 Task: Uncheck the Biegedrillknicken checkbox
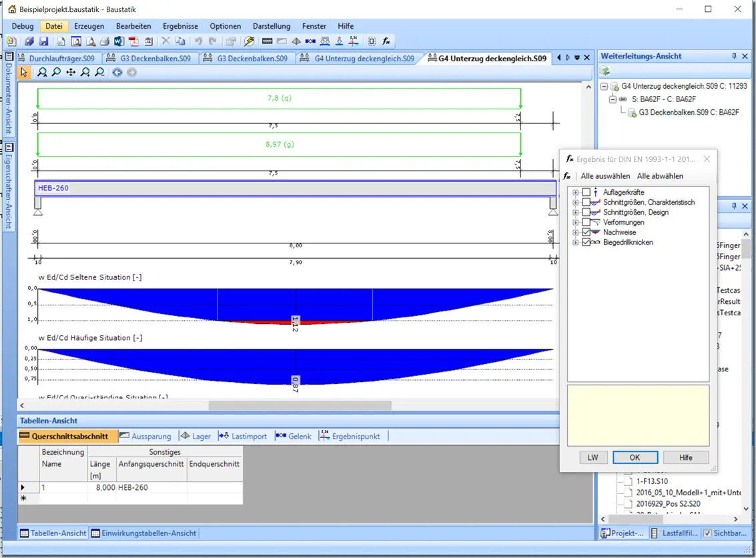point(587,243)
